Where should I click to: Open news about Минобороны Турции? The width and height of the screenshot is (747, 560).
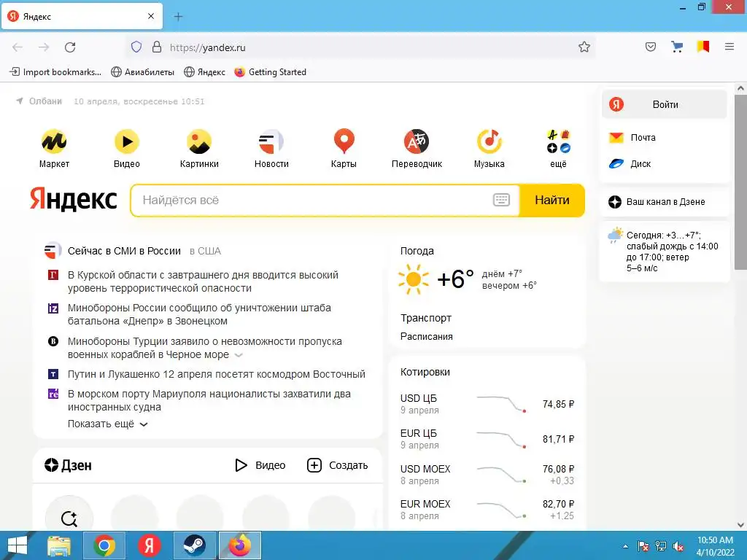(205, 348)
